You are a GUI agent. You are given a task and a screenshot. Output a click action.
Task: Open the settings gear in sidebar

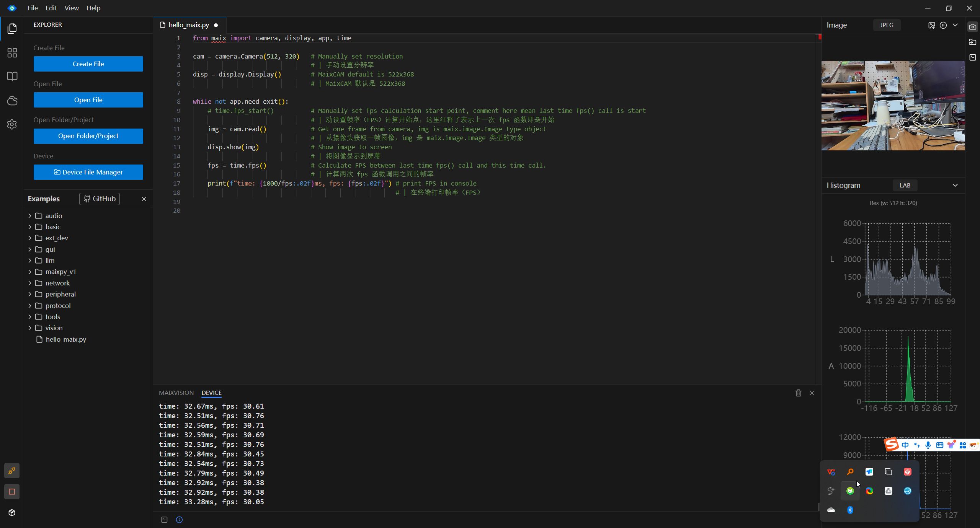[12, 124]
